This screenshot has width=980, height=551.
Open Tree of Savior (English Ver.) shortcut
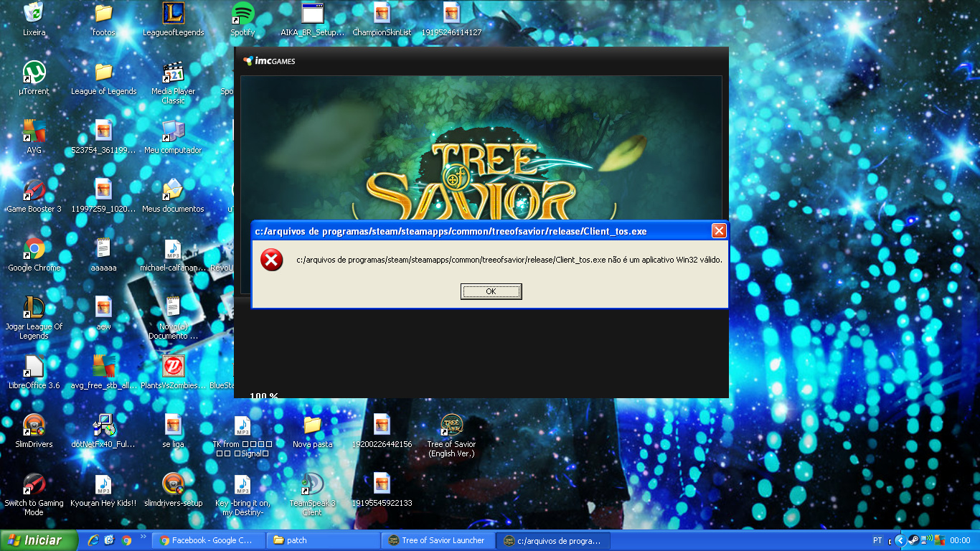tap(451, 426)
